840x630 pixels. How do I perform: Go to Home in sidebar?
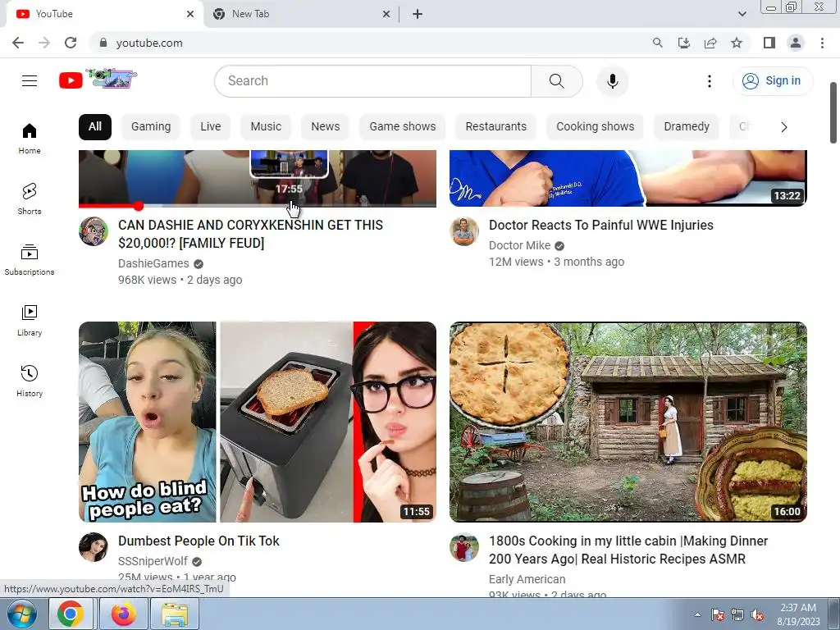pyautogui.click(x=30, y=139)
